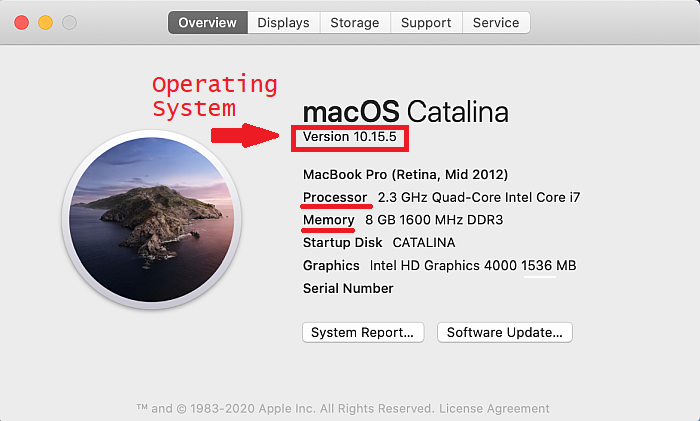Viewport: 700px width, 421px height.
Task: Click the underlined Processor label
Action: point(335,197)
